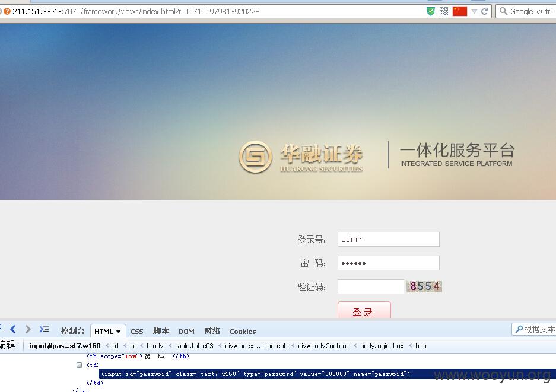Click the red 登录 login button

click(364, 311)
